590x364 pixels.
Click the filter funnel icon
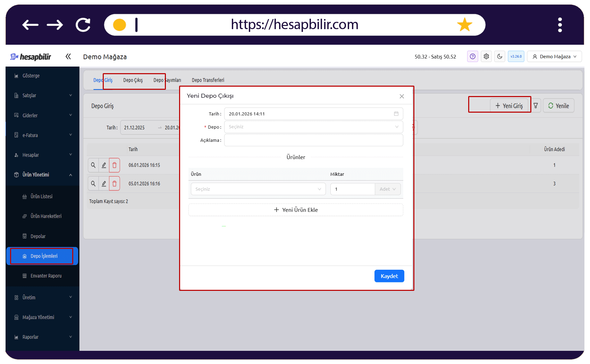(536, 106)
